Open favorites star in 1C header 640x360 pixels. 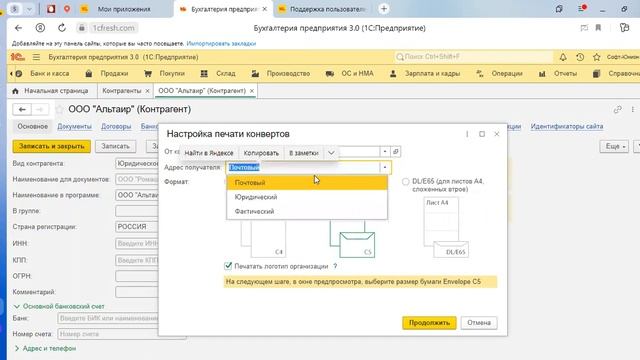coord(596,57)
